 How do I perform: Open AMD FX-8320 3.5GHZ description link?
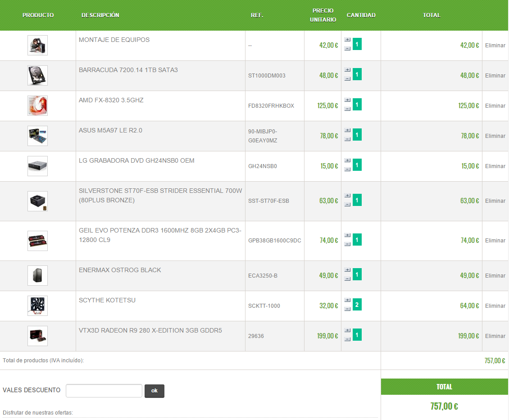click(x=111, y=100)
